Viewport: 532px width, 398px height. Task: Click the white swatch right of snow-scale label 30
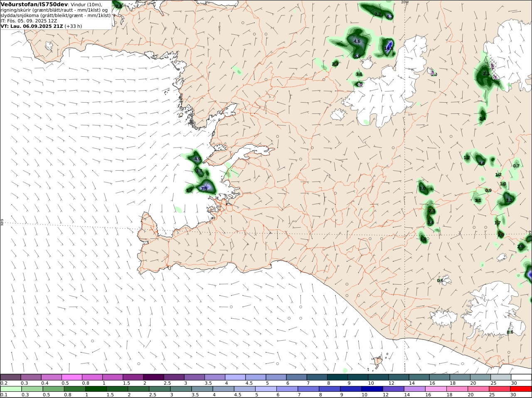point(521,377)
